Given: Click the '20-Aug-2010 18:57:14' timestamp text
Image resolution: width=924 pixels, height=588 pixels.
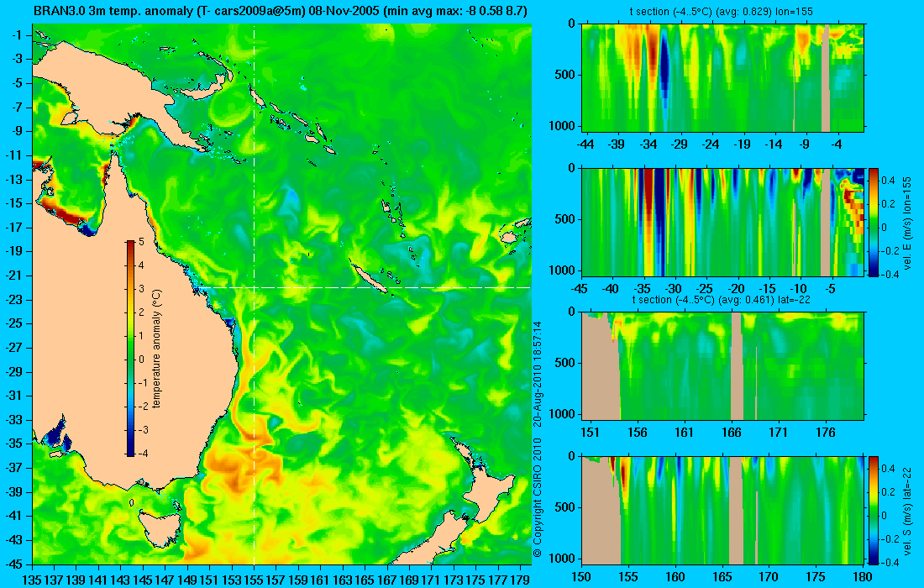Looking at the screenshot, I should pyautogui.click(x=538, y=373).
